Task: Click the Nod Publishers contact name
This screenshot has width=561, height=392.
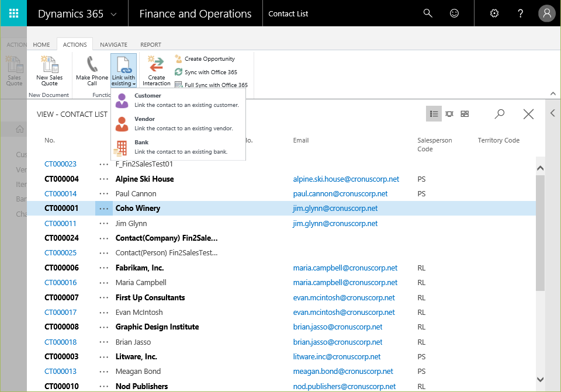Action: pos(141,386)
